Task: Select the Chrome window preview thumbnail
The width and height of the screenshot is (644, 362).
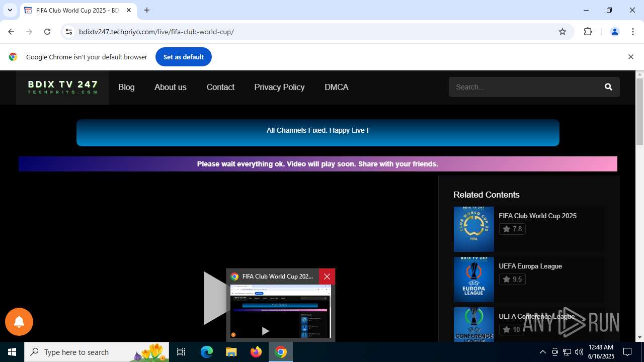Action: point(280,312)
